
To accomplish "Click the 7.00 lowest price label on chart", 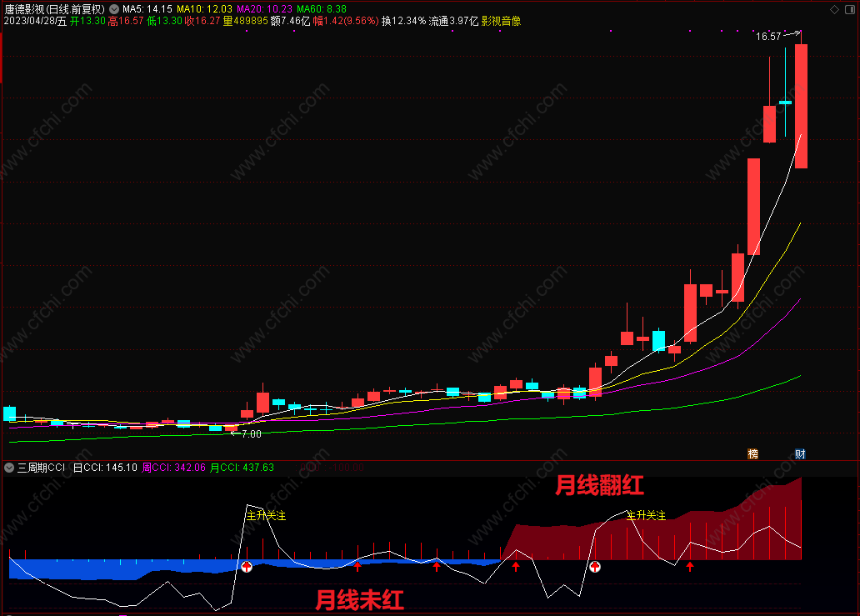I will (x=251, y=434).
